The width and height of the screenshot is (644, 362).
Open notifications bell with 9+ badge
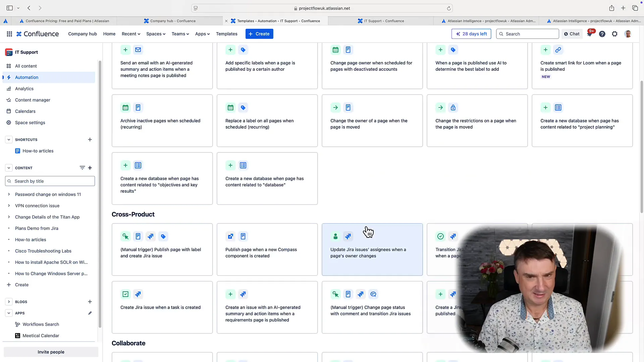[x=589, y=34]
